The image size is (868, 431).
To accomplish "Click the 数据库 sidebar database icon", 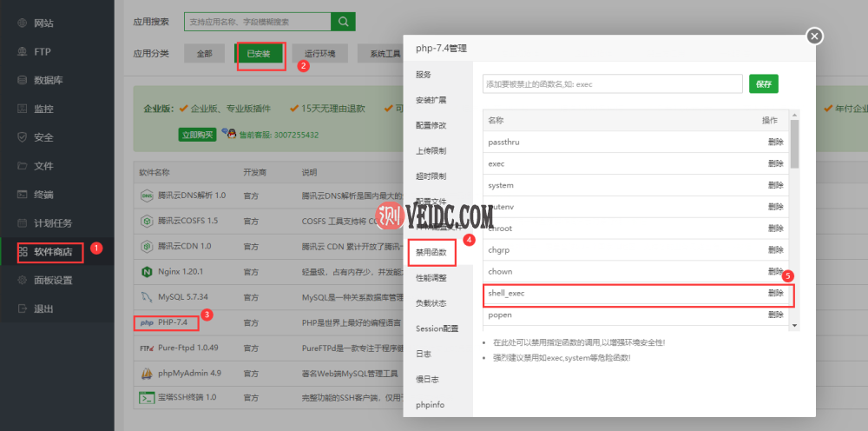I will (x=23, y=81).
